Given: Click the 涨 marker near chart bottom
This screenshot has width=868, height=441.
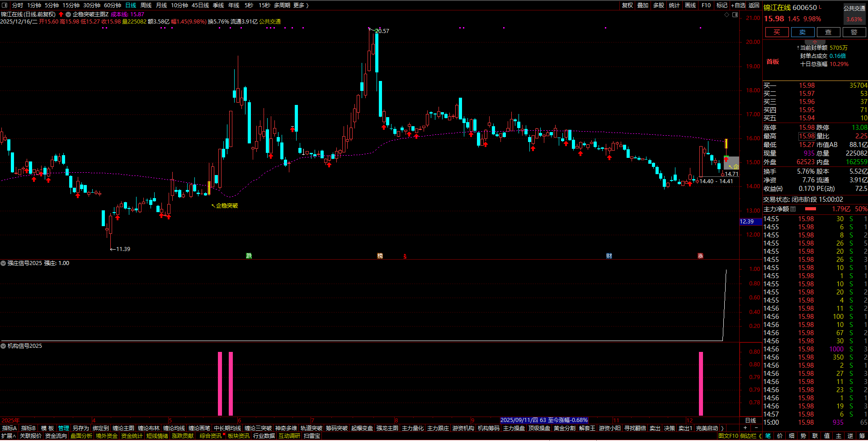Looking at the screenshot, I should (x=700, y=256).
